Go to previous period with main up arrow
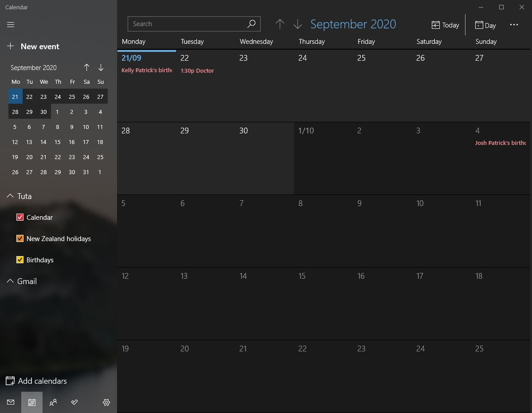This screenshot has height=413, width=532. click(280, 24)
